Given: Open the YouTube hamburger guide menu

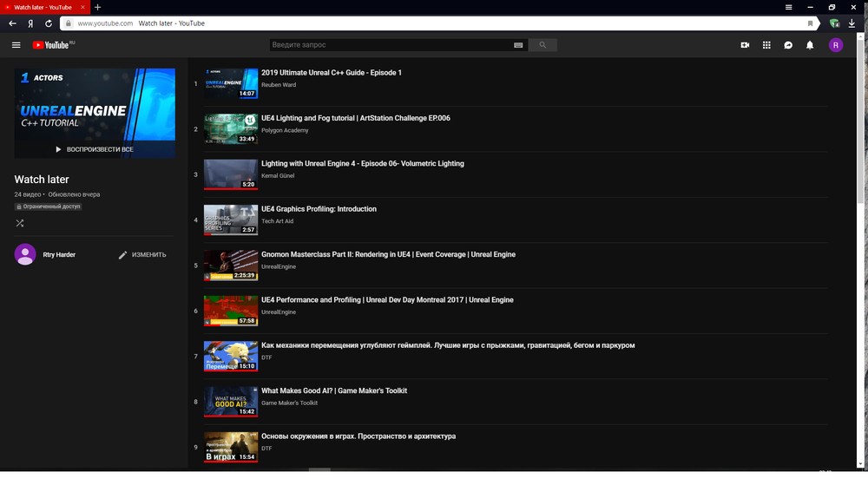Looking at the screenshot, I should tap(16, 45).
